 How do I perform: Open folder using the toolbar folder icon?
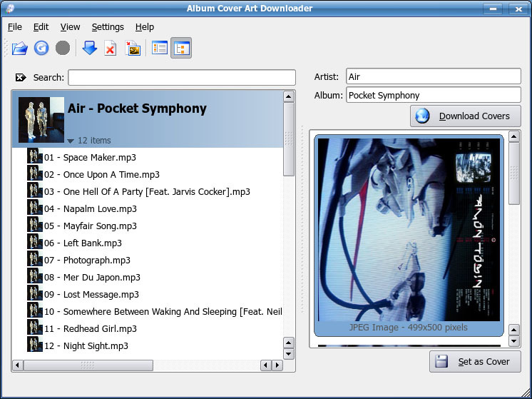pyautogui.click(x=20, y=48)
